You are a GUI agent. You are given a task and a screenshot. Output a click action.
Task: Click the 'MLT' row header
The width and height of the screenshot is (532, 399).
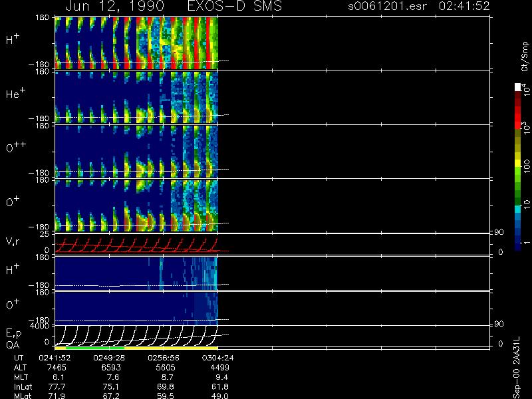[21, 377]
